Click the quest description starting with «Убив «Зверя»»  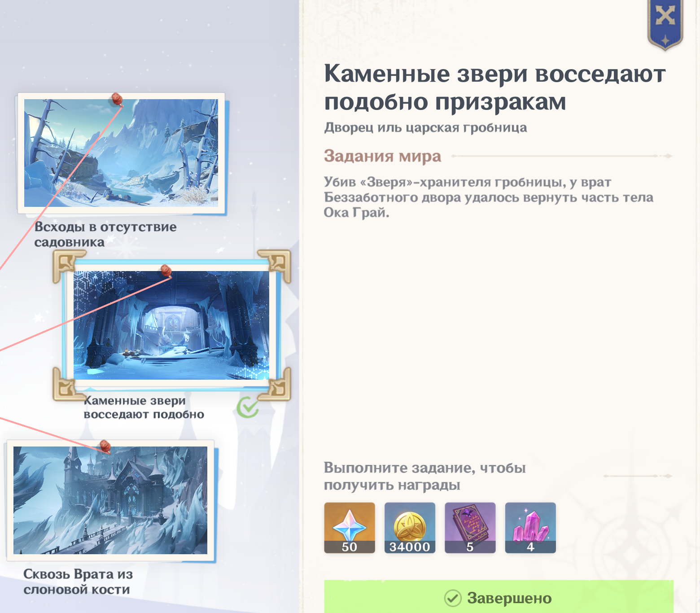[489, 197]
